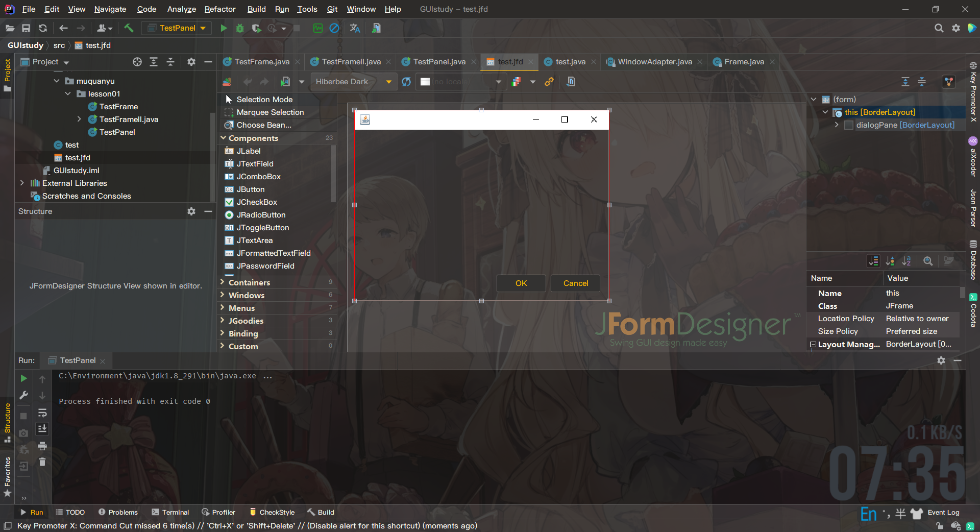Screen dimensions: 980x532
Task: Collapse all nodes in designer structure tree
Action: click(x=922, y=82)
